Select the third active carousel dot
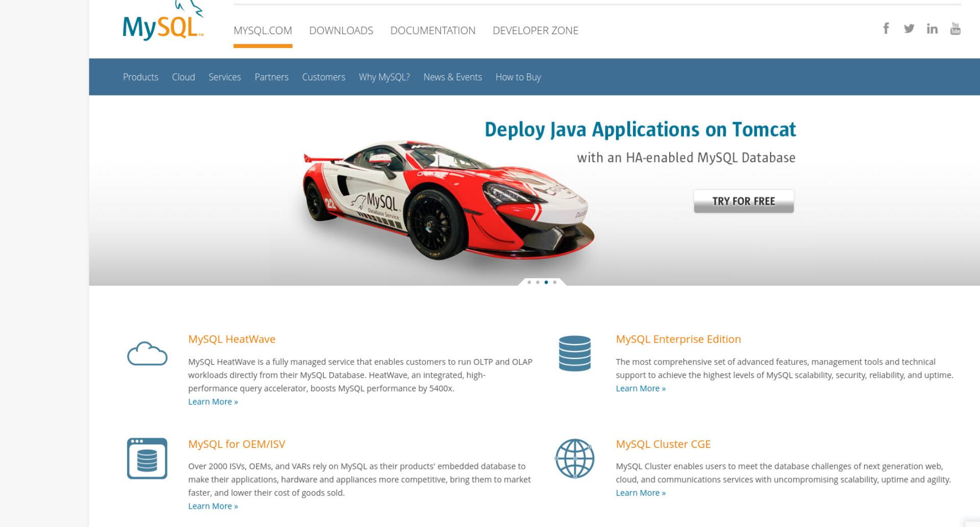The height and width of the screenshot is (527, 980). pos(546,282)
